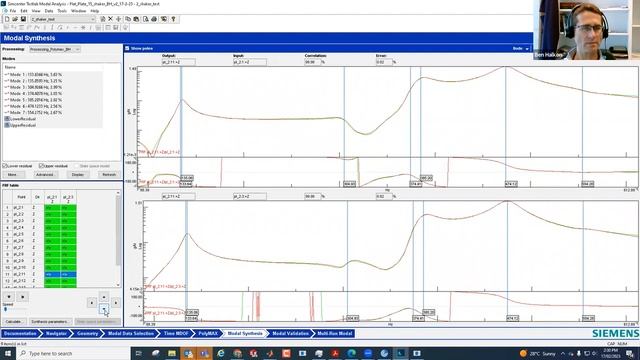Toggle the Upper residual checkbox

(41, 166)
